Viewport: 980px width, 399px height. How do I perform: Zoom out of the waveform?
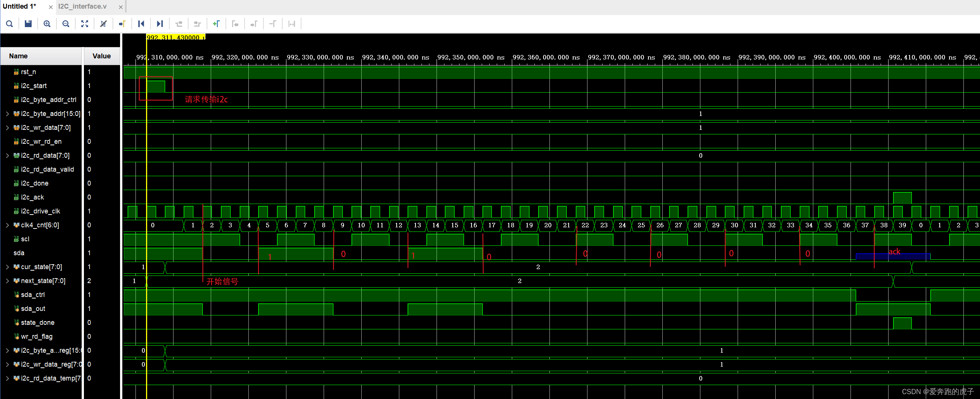tap(66, 24)
